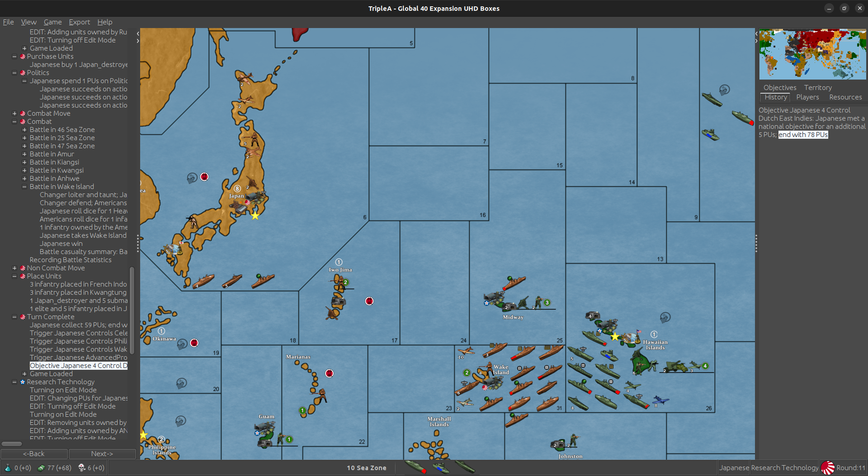Image resolution: width=868 pixels, height=476 pixels.
Task: Select 'Objective Japanese 4 Control' highlighted row
Action: [79, 366]
